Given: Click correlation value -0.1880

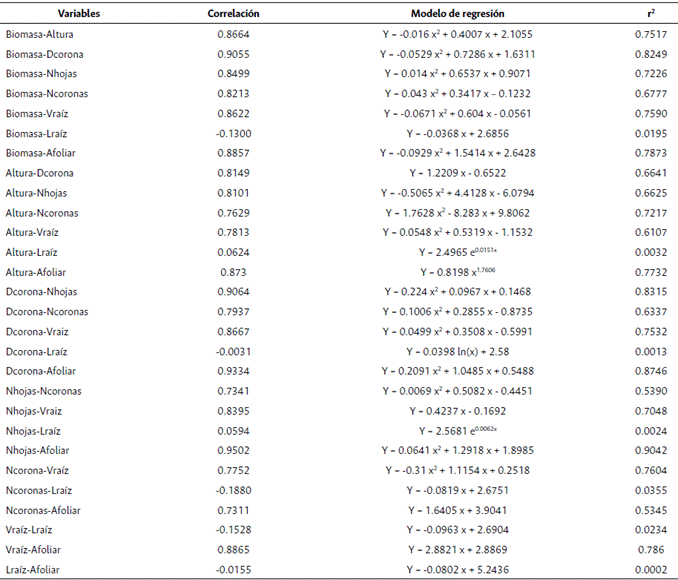Looking at the screenshot, I should [x=234, y=490].
